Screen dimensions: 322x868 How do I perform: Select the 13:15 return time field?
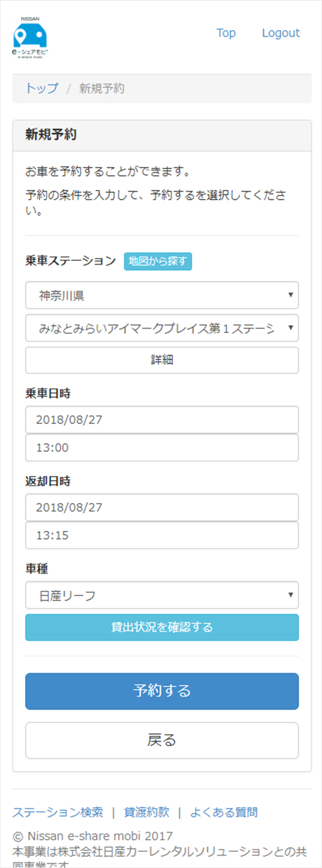(162, 535)
